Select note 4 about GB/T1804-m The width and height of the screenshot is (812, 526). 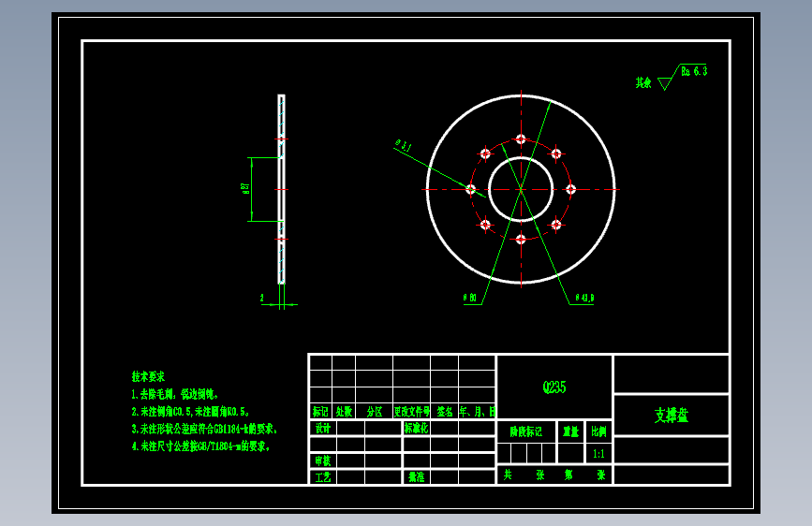201,446
